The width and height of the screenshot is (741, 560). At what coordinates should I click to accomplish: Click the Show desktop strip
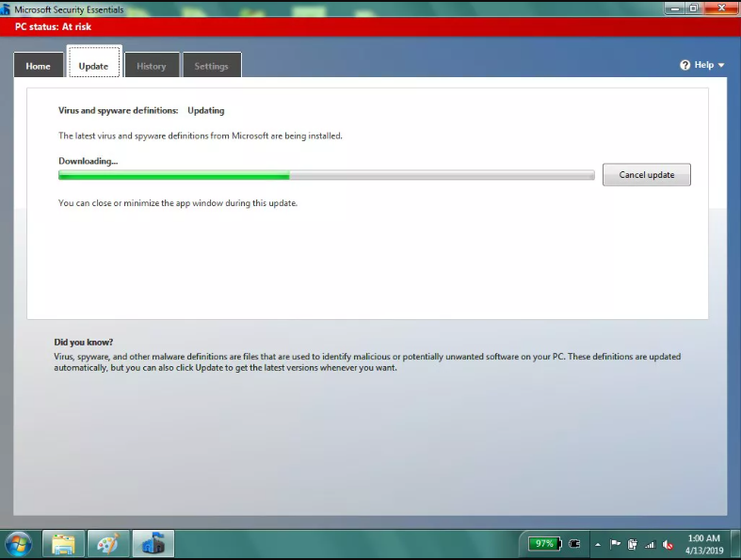[x=735, y=544]
